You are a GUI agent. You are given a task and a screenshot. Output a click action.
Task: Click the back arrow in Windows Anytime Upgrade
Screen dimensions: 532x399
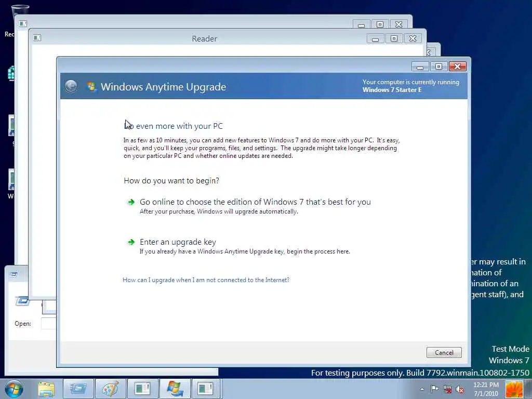pyautogui.click(x=71, y=86)
